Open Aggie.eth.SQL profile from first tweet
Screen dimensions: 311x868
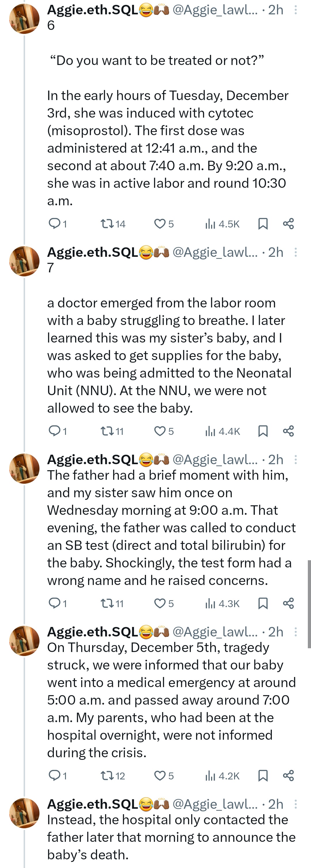[x=92, y=10]
